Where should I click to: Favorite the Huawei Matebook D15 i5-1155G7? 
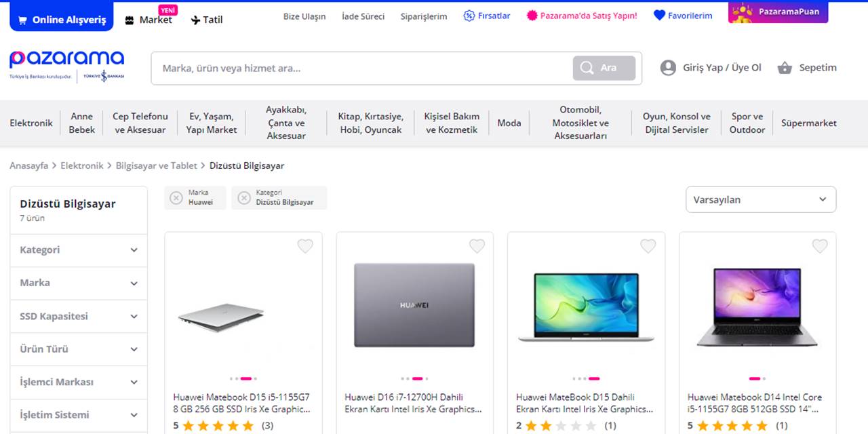305,246
